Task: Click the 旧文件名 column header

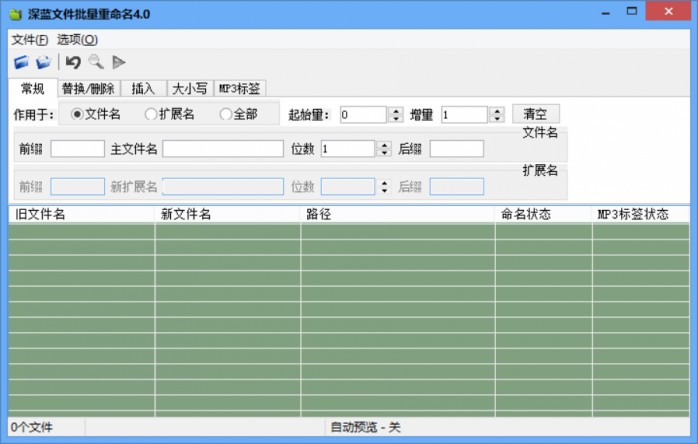Action: coord(81,214)
